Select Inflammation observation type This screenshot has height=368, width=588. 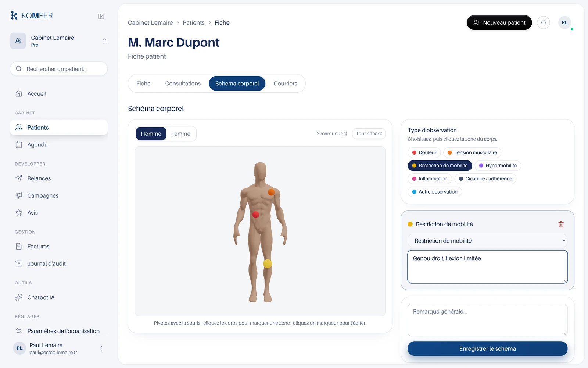click(x=430, y=179)
